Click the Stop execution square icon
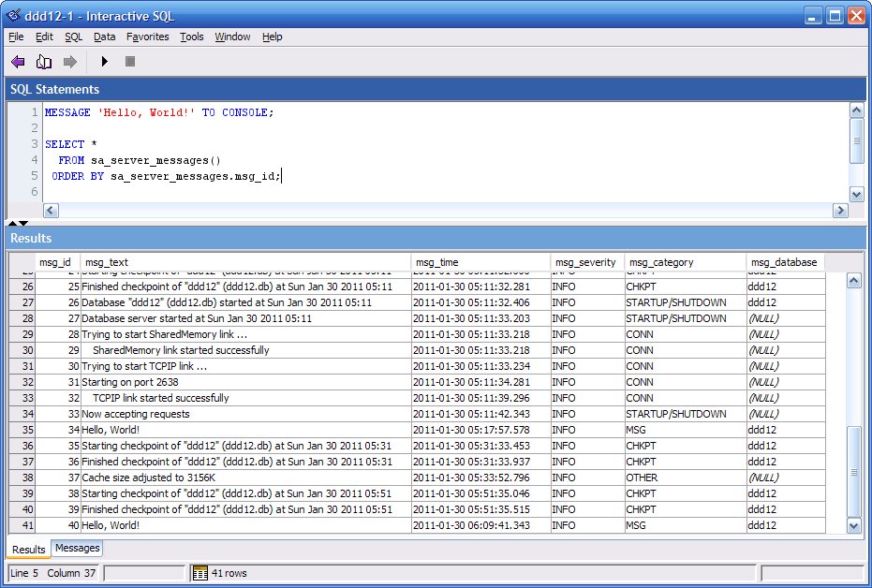Viewport: 872px width, 588px height. [x=129, y=61]
